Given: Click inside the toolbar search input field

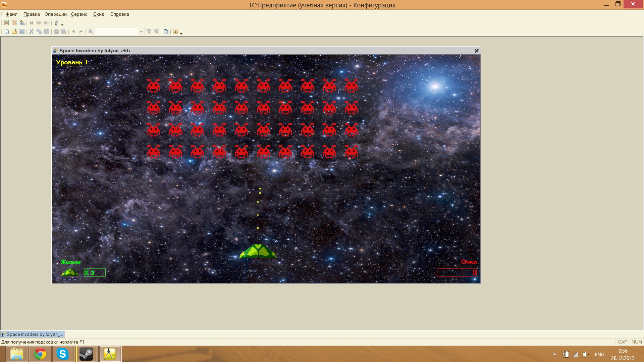Looking at the screenshot, I should click(116, 32).
